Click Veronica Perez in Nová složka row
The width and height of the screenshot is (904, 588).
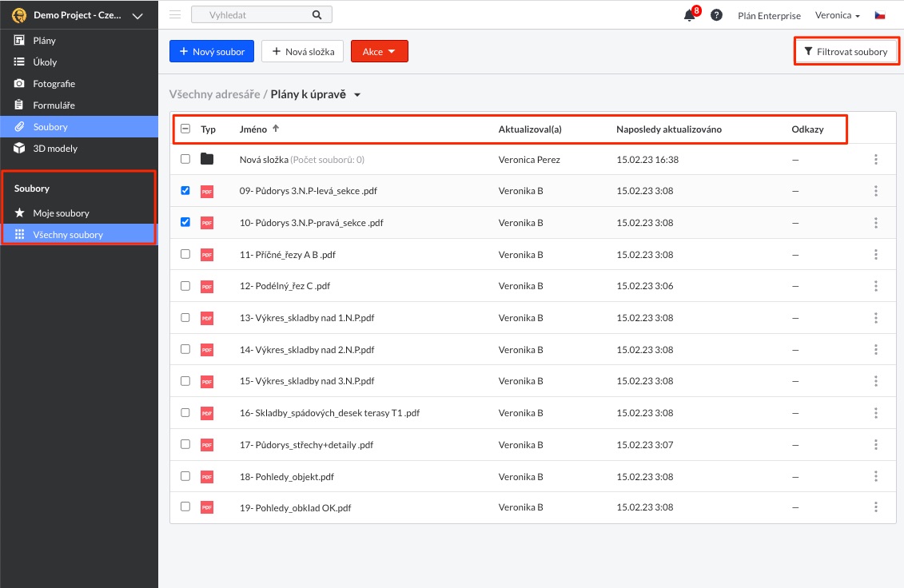click(x=529, y=160)
